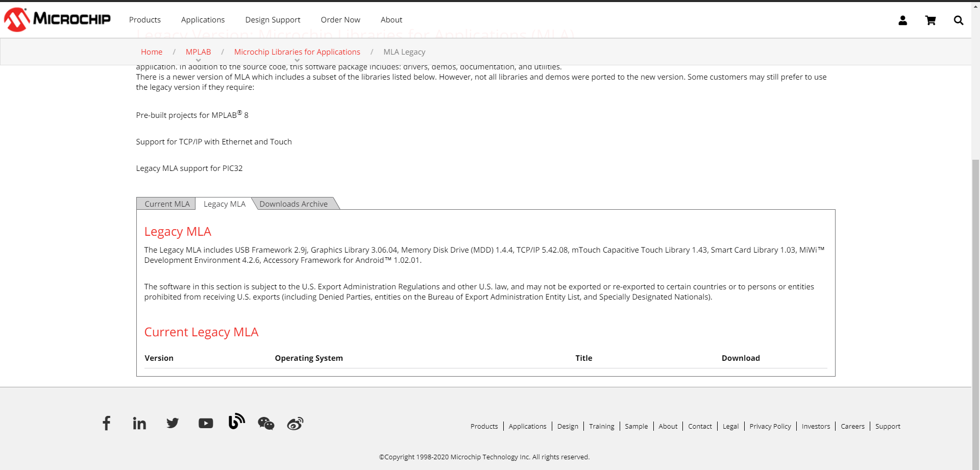The width and height of the screenshot is (980, 470).
Task: Switch to the Downloads Archive tab
Action: (293, 204)
